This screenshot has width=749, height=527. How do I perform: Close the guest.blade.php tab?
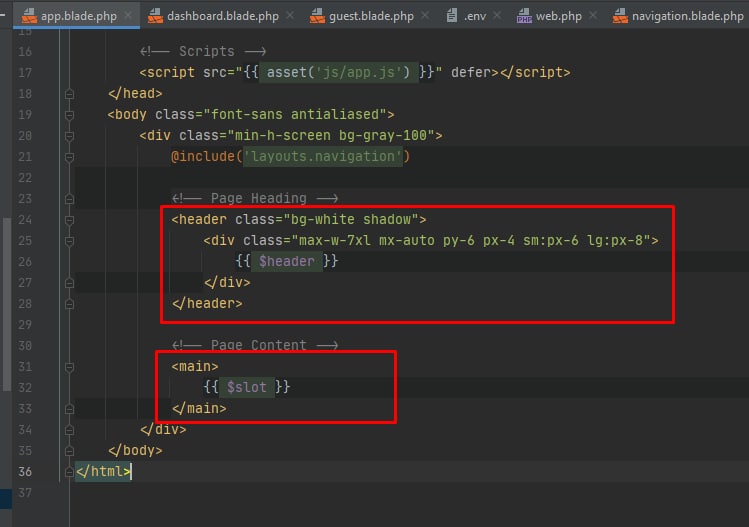coord(425,15)
